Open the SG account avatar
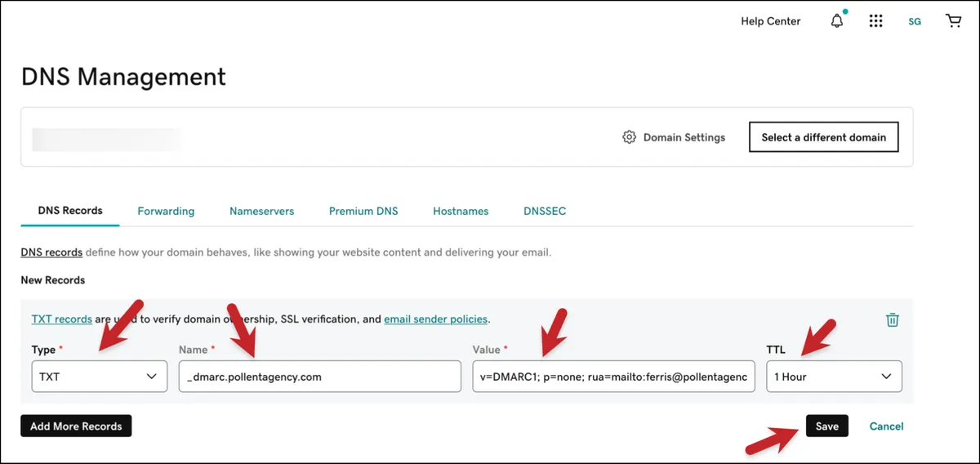 [915, 22]
